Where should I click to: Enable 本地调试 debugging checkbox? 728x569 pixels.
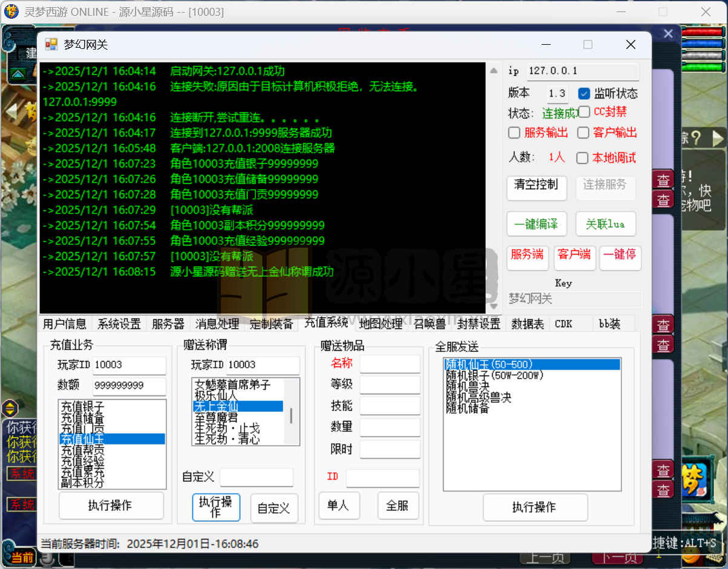583,158
